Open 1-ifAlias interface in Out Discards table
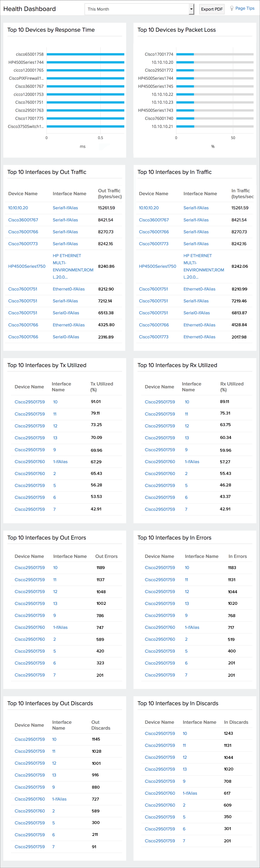Viewport: 260px width, 868px height. pyautogui.click(x=59, y=799)
